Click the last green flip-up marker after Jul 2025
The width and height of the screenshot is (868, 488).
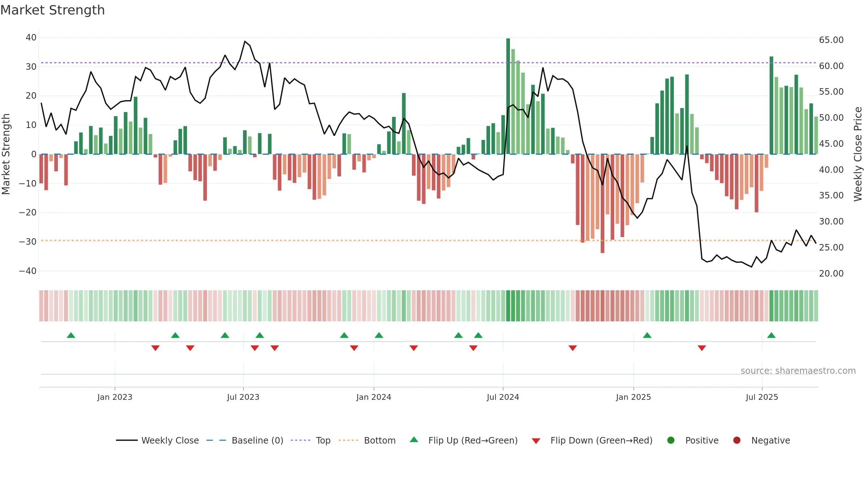(x=771, y=335)
